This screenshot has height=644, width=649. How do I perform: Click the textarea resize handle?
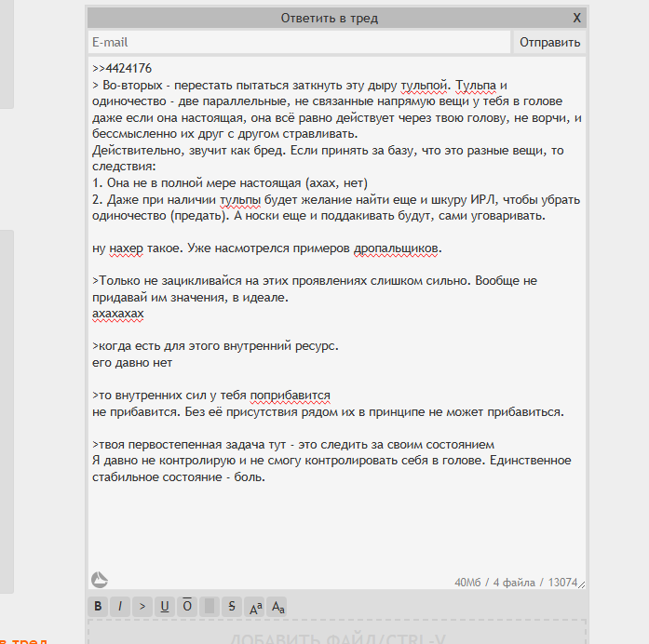coord(582,584)
